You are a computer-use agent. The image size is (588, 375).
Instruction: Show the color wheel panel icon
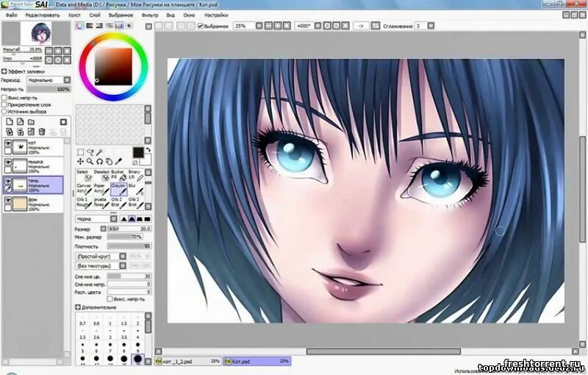(x=79, y=26)
